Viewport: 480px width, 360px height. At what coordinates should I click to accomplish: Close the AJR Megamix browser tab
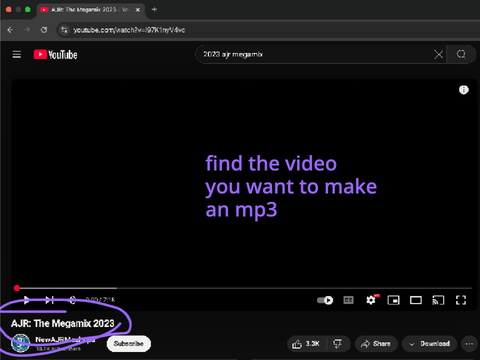tap(138, 10)
